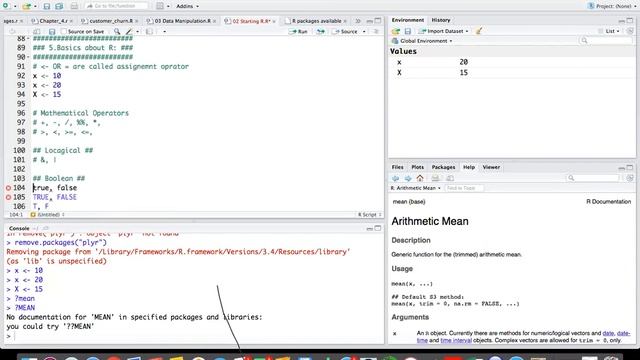Click the Save icon in main toolbar
Viewport: 640px width, 360px height.
[47, 6]
